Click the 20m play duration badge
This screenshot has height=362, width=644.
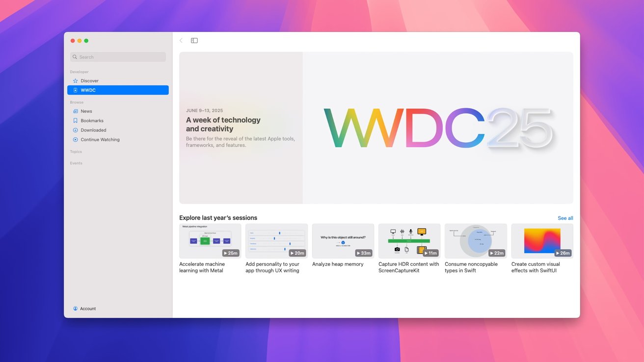coord(297,253)
